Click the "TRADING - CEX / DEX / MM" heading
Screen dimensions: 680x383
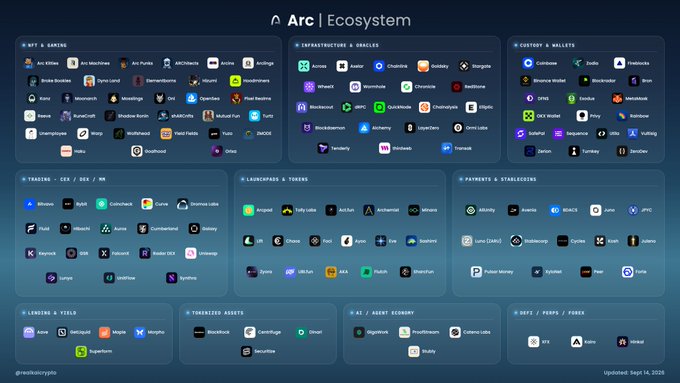click(66, 179)
